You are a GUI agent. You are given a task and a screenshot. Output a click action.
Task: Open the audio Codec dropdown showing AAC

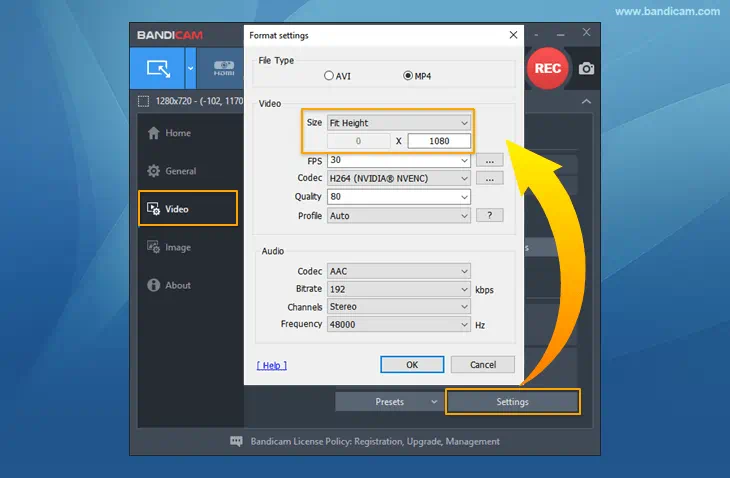[399, 271]
